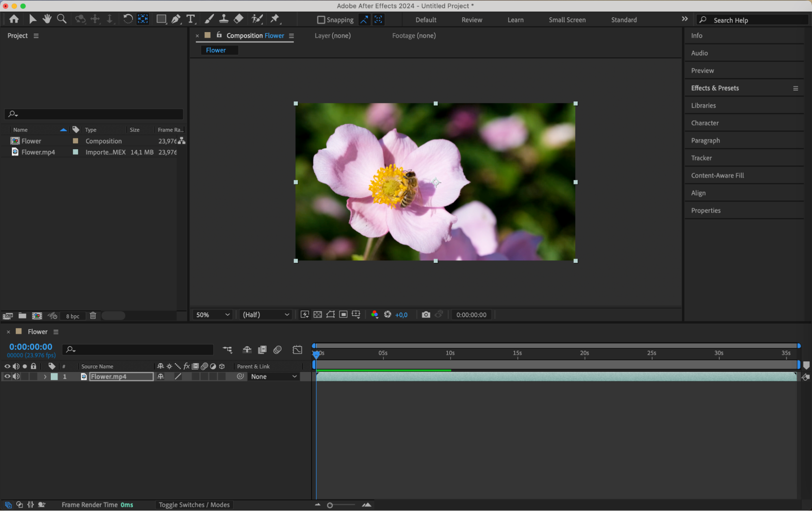Delete selected item with trash icon
812x511 pixels.
coord(93,316)
